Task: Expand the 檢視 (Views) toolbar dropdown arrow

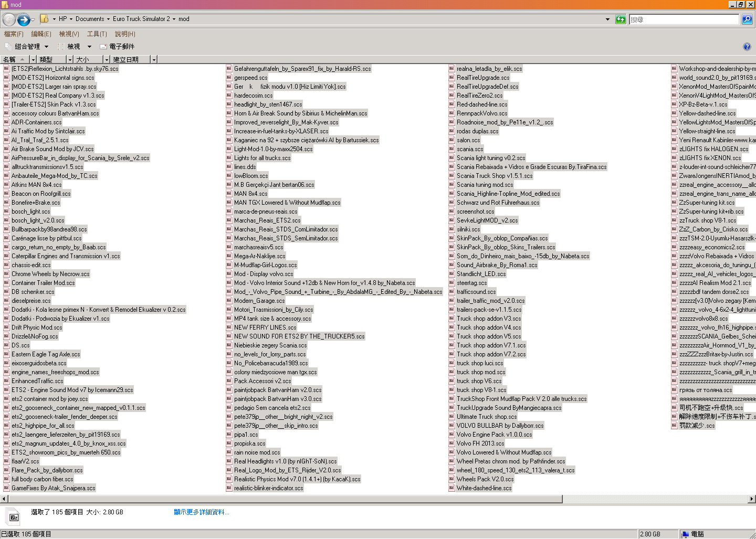Action: 89,47
